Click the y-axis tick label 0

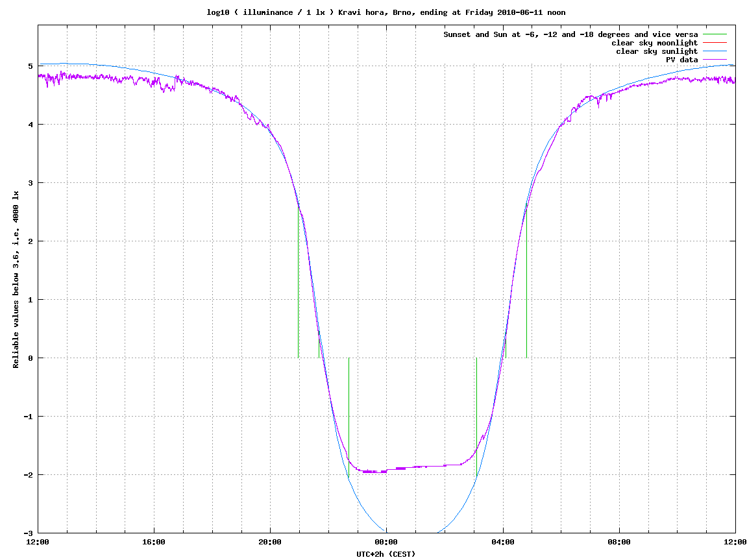pos(31,358)
